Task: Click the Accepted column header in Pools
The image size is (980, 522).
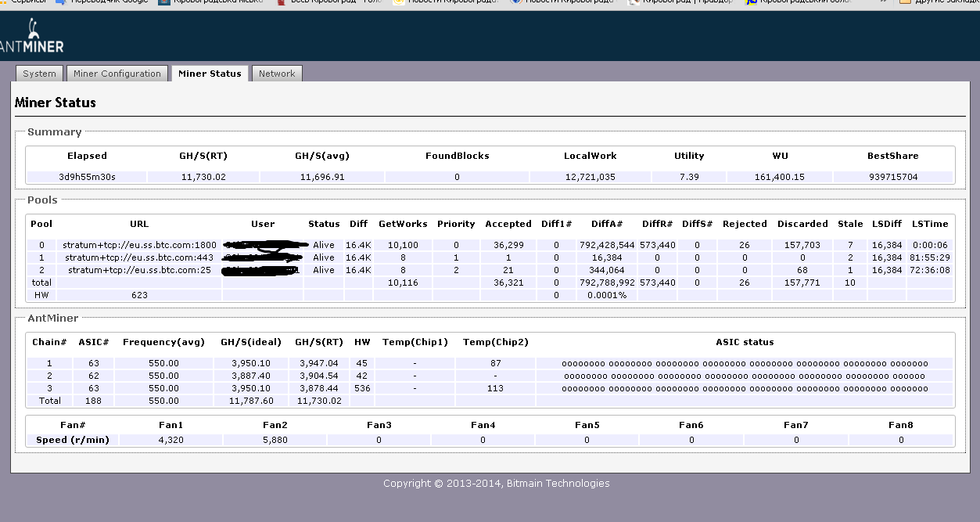Action: (x=508, y=224)
